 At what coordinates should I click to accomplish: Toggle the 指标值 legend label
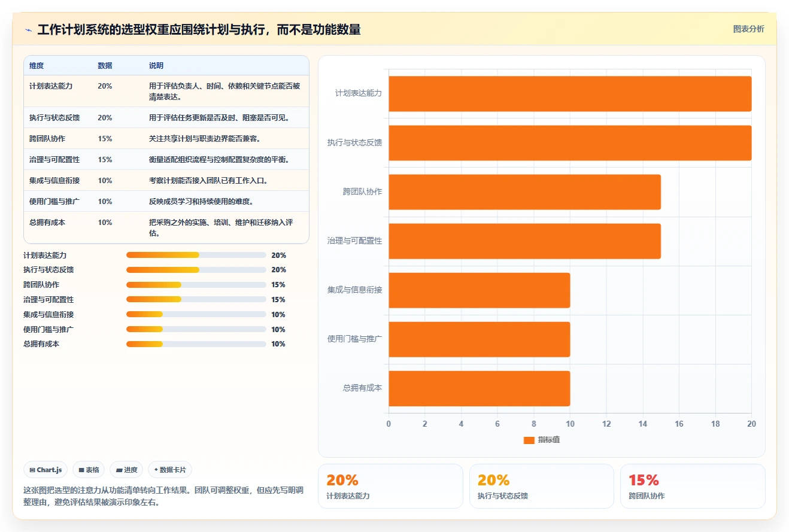tap(549, 440)
